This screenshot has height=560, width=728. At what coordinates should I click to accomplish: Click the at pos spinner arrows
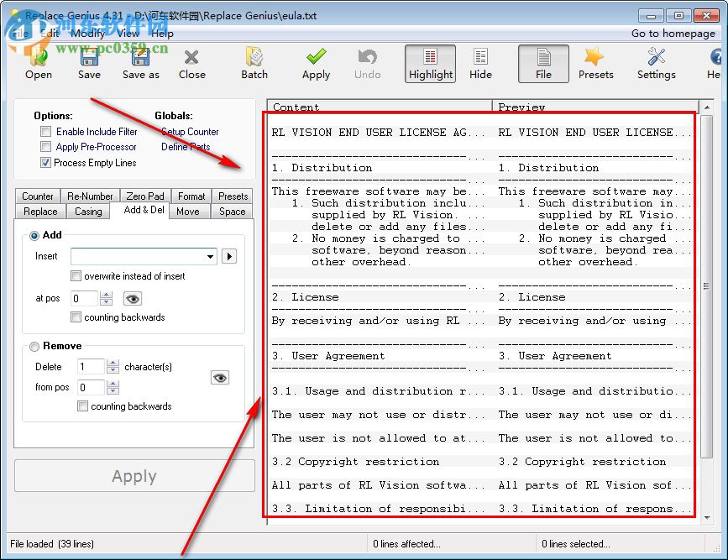click(x=107, y=298)
